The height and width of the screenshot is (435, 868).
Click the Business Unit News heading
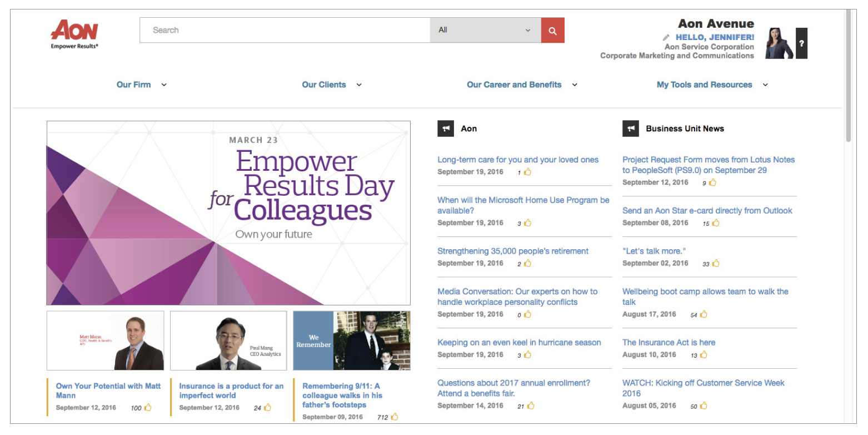[685, 128]
